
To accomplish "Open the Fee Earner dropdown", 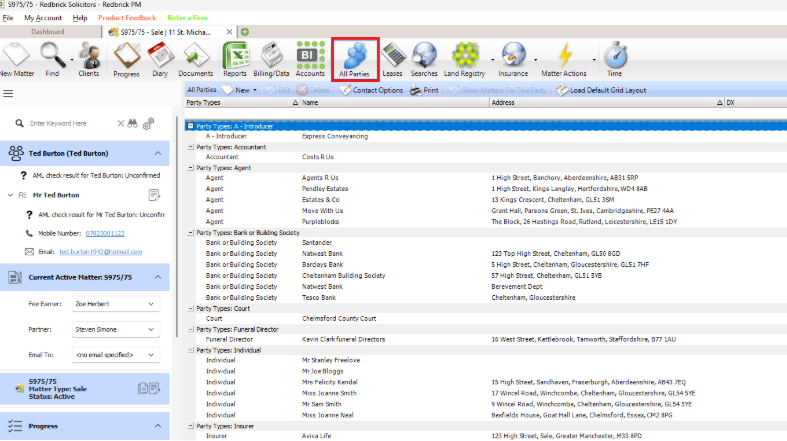I will pos(116,304).
